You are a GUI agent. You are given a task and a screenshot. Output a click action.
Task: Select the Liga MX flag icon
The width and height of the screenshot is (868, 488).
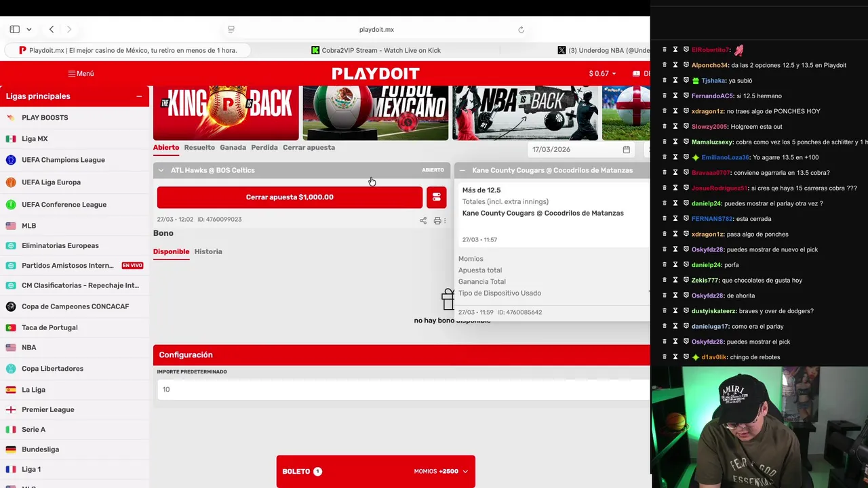(x=11, y=138)
